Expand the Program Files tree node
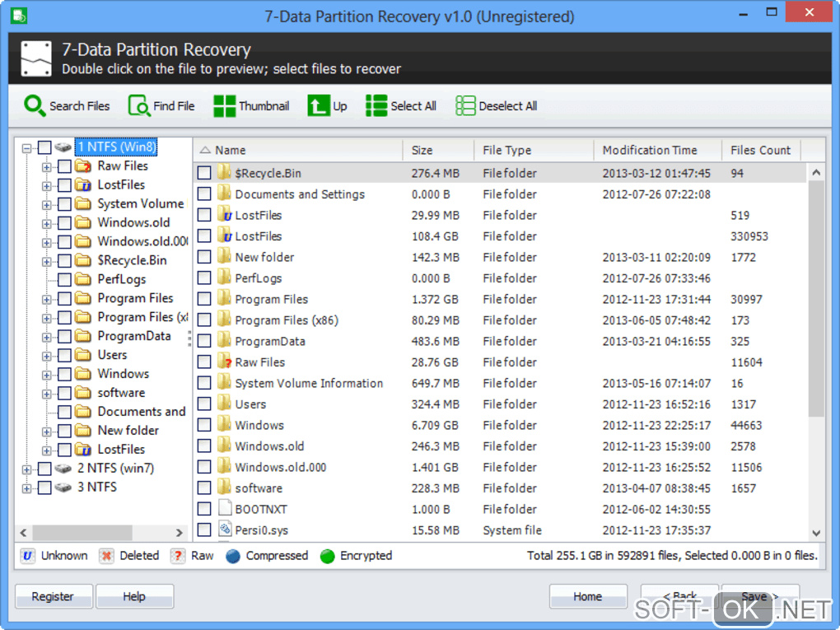The height and width of the screenshot is (630, 840). [x=47, y=300]
